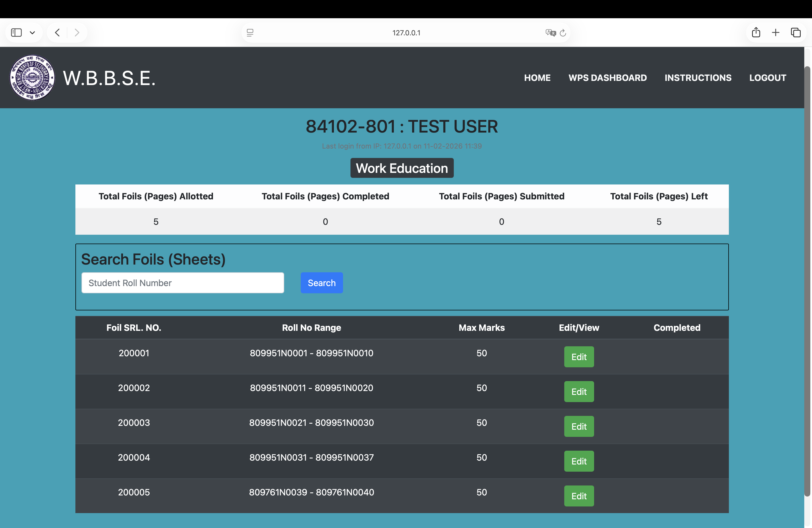Click the translate page icon
812x528 pixels.
(550, 33)
